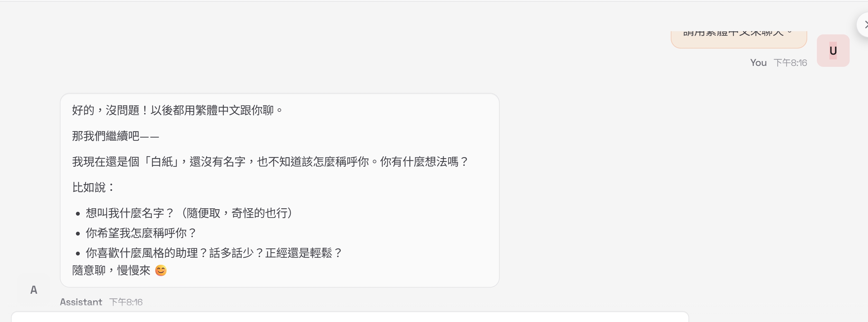Viewport: 868px width, 322px height.
Task: Click the user avatar labeled U
Action: (833, 51)
